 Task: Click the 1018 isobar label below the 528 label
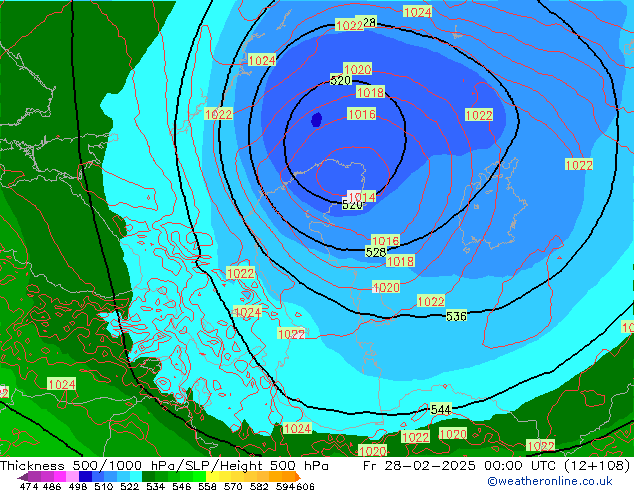400,261
